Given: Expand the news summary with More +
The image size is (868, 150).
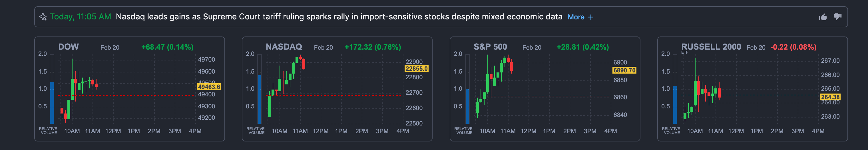Looking at the screenshot, I should coord(580,17).
